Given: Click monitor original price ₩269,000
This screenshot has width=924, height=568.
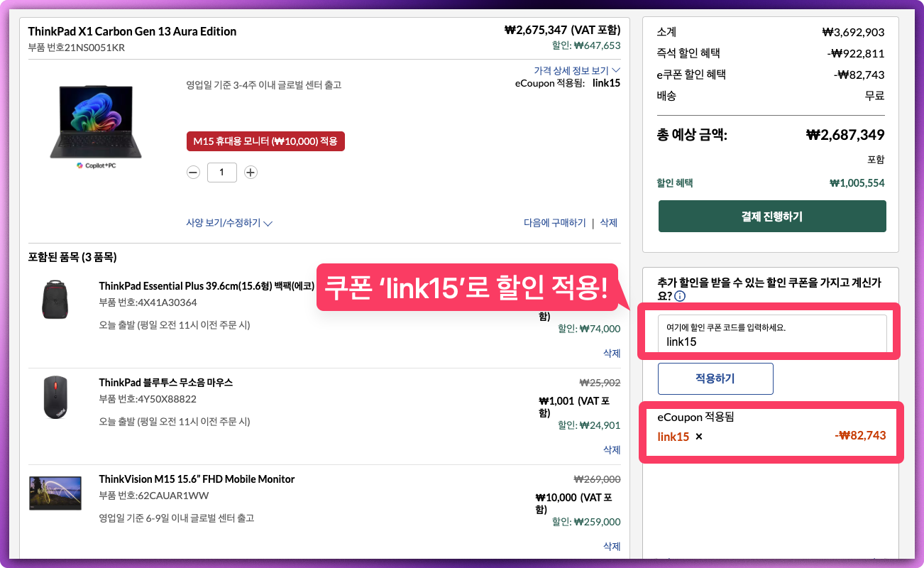Looking at the screenshot, I should [x=597, y=479].
